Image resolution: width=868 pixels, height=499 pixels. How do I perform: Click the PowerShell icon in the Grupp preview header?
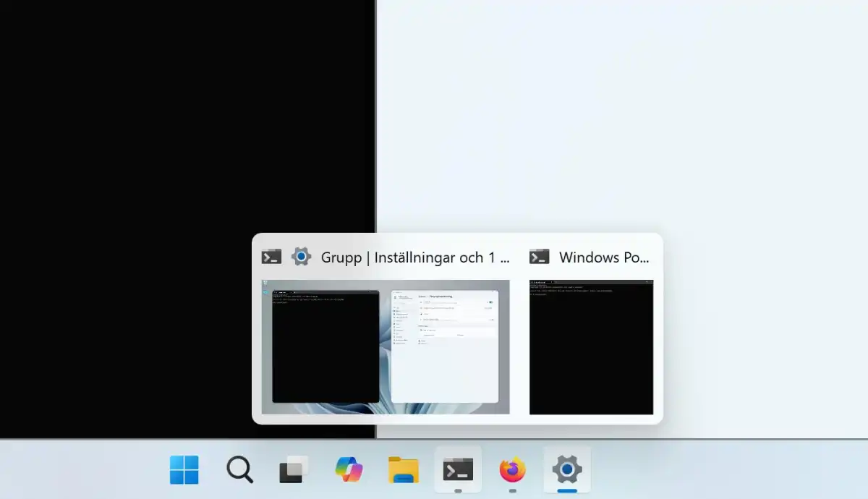point(271,256)
